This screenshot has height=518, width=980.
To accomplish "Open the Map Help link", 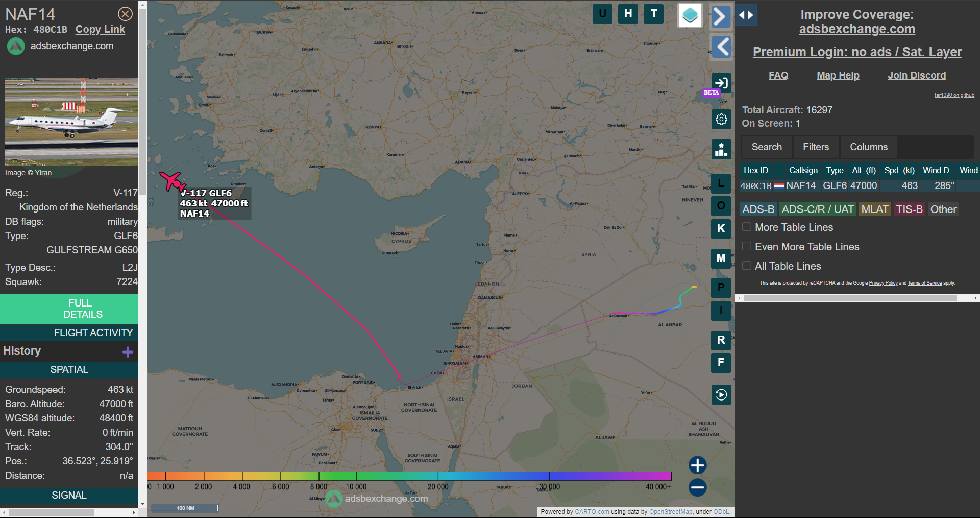I will [x=838, y=75].
